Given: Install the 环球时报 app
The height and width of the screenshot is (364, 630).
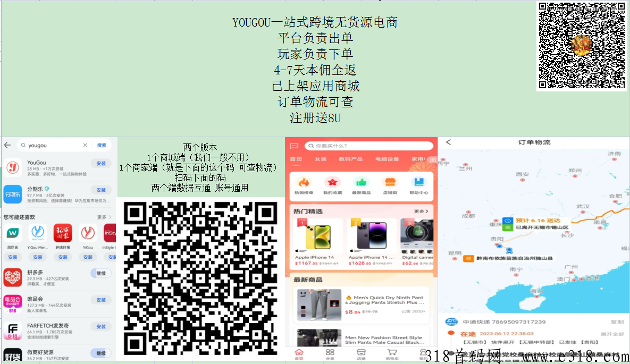Looking at the screenshot, I should pos(63,257).
